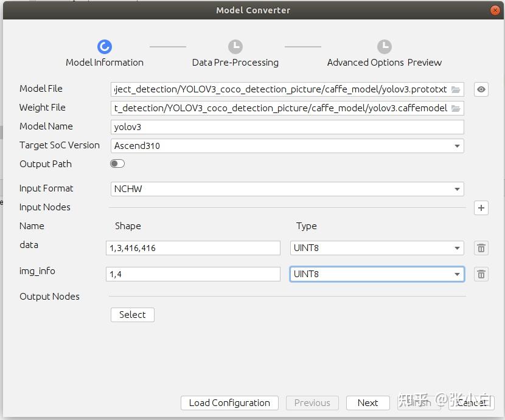The height and width of the screenshot is (420, 505).
Task: Toggle the Output Path switch
Action: [117, 164]
